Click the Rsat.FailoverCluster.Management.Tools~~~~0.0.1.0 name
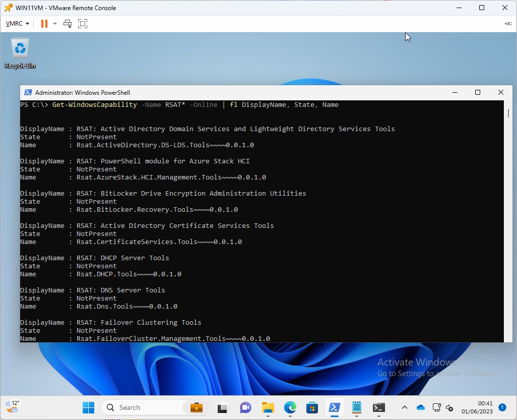517x420 pixels. pyautogui.click(x=173, y=339)
